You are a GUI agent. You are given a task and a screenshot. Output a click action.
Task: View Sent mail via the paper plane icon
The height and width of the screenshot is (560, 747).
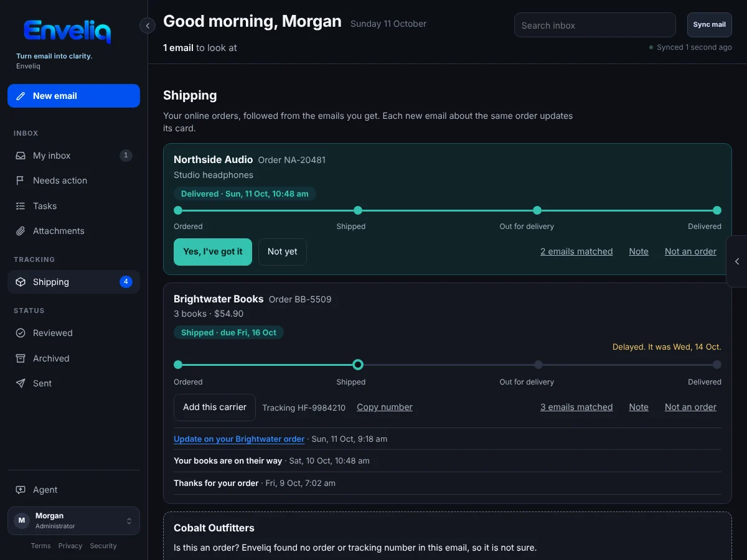(21, 383)
